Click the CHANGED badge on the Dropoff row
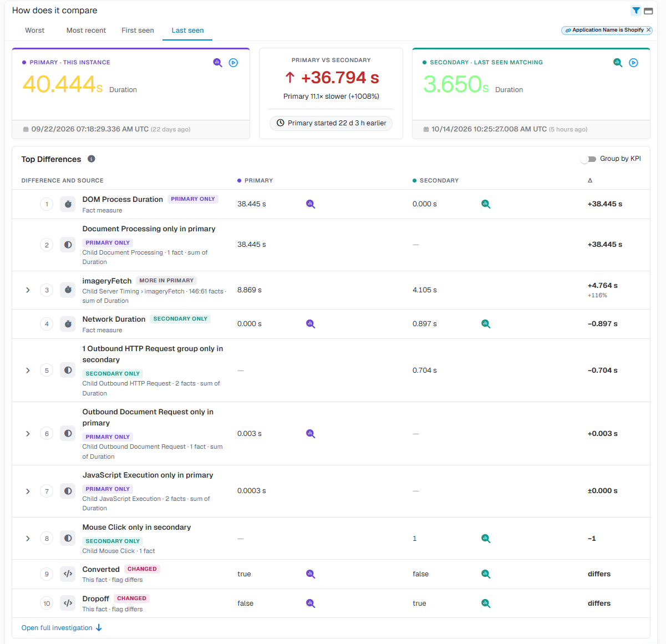This screenshot has height=644, width=666. click(x=131, y=599)
